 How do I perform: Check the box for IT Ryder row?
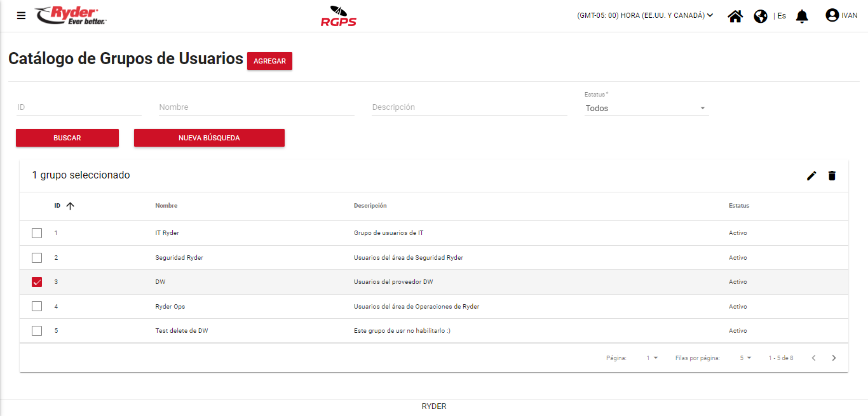click(x=37, y=233)
